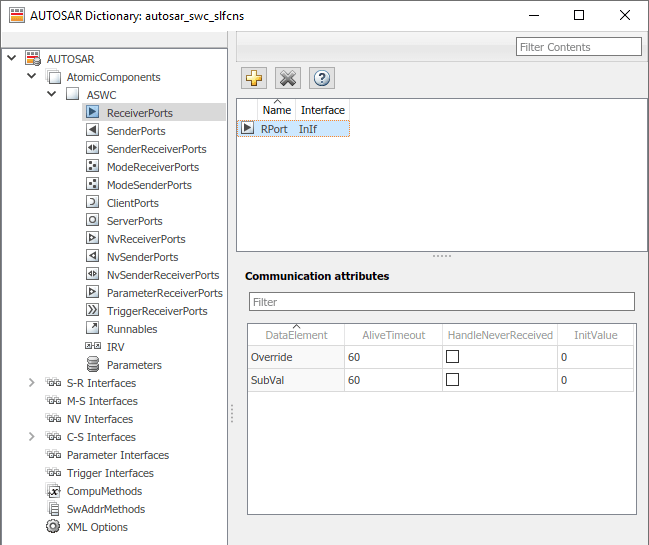Open M-S Interfaces tree item
Viewport: 649px width, 545px height.
pyautogui.click(x=102, y=401)
